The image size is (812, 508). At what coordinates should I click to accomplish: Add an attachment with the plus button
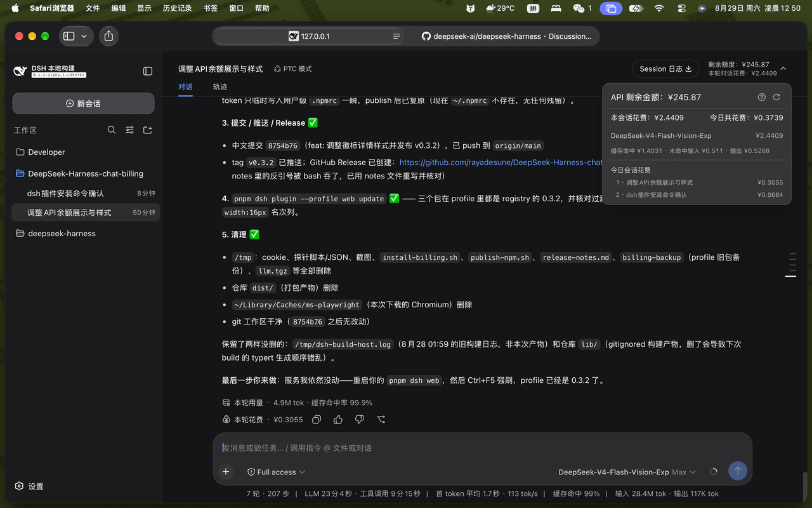point(226,472)
